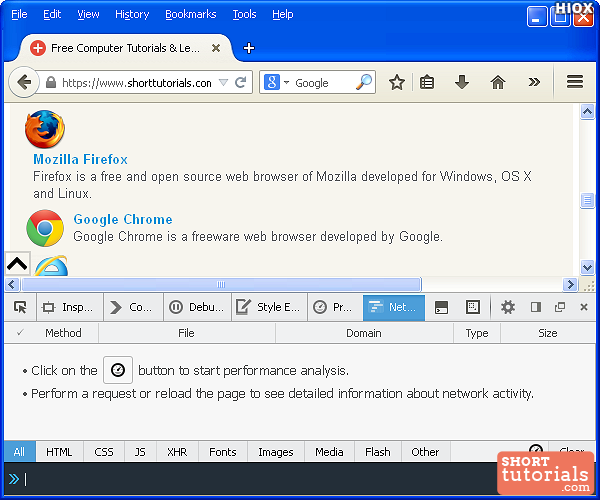Sort by status checkmark column

pyautogui.click(x=20, y=333)
